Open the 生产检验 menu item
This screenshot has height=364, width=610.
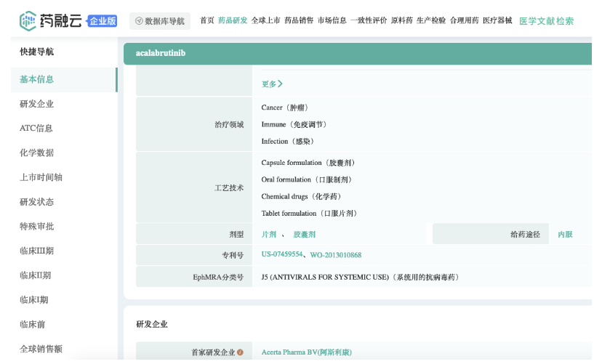click(431, 20)
